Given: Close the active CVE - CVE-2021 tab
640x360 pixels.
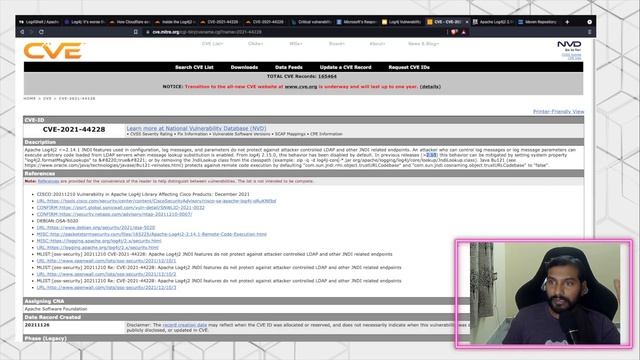Looking at the screenshot, I should point(467,22).
